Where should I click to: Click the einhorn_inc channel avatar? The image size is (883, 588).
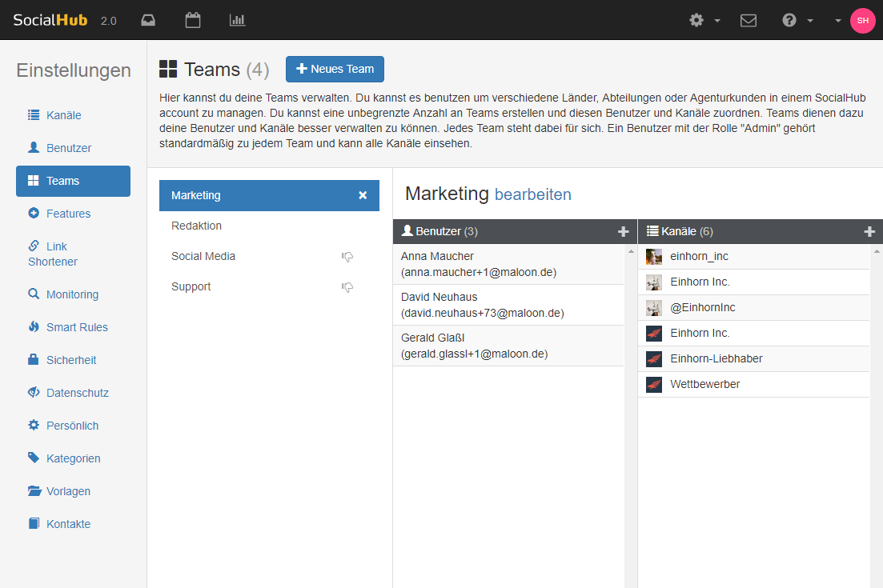coord(654,257)
